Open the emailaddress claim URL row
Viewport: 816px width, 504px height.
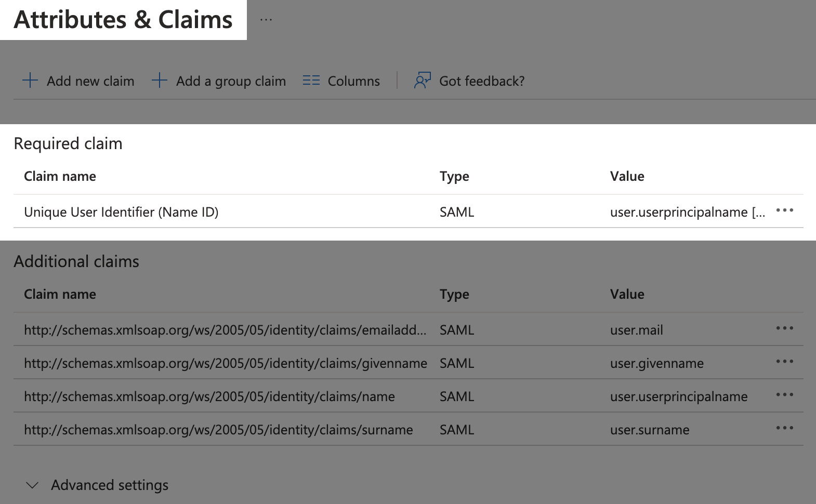pyautogui.click(x=225, y=330)
